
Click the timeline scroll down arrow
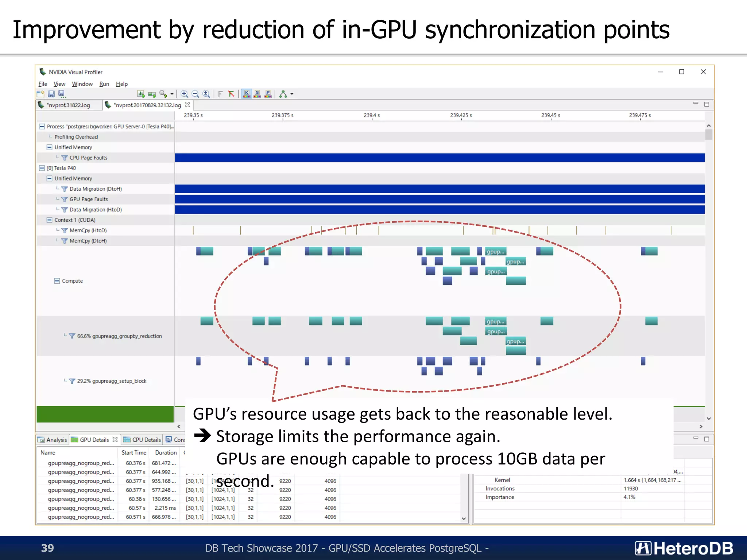[709, 419]
